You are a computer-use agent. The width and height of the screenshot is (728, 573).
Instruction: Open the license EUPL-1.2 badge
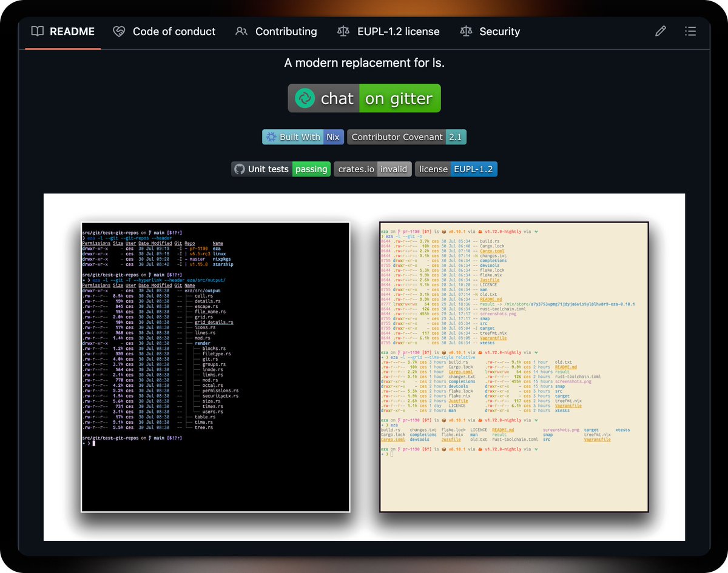tap(456, 169)
